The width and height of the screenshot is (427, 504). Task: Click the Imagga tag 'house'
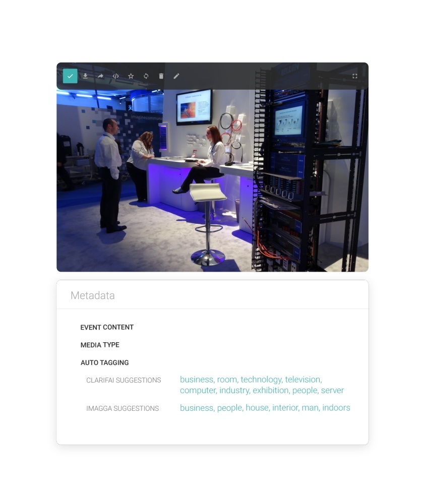pos(258,408)
